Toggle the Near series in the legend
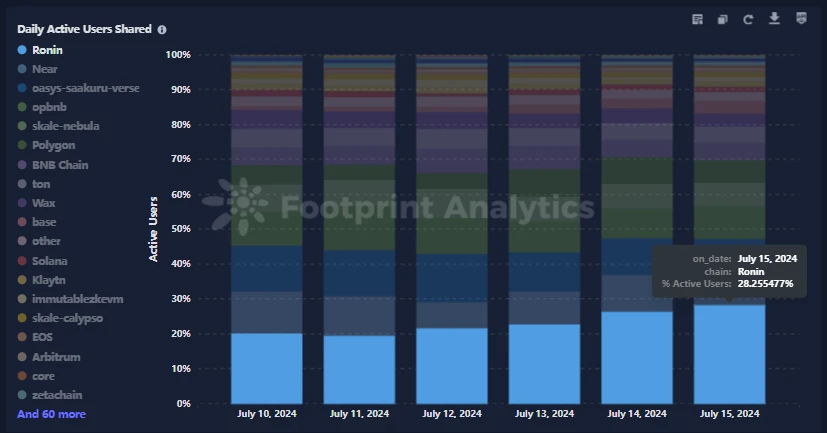The image size is (827, 433). (x=37, y=69)
